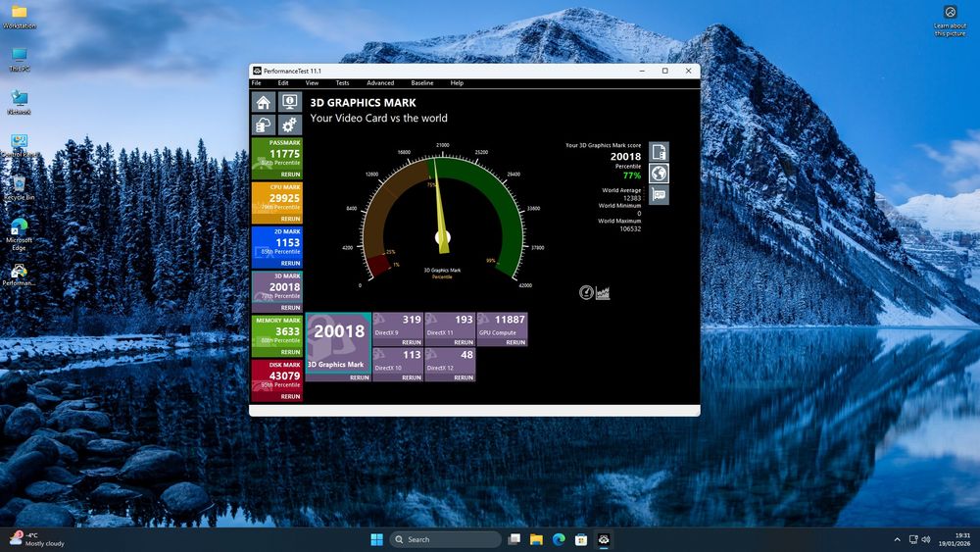Click the World Average 12383 value
The width and height of the screenshot is (980, 552).
click(x=632, y=198)
